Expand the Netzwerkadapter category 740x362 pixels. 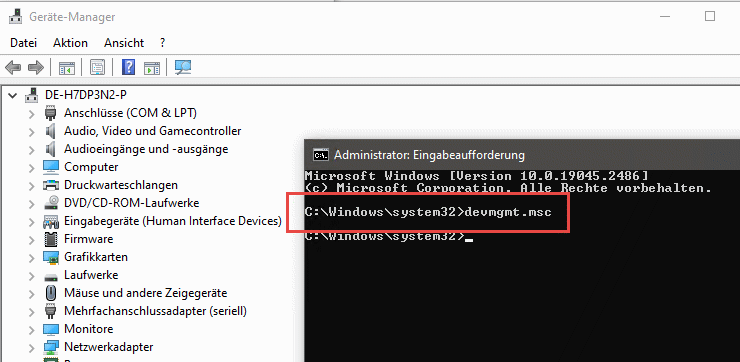coord(32,348)
